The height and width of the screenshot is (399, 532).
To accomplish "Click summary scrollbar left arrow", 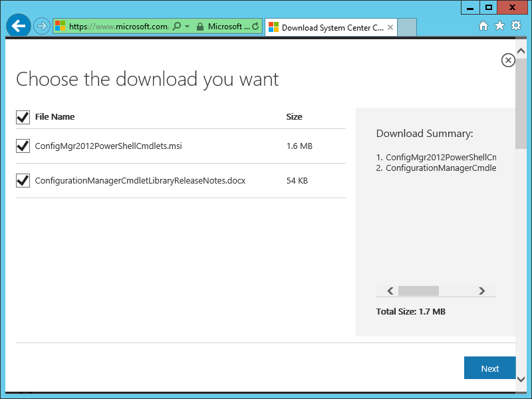I will [390, 291].
